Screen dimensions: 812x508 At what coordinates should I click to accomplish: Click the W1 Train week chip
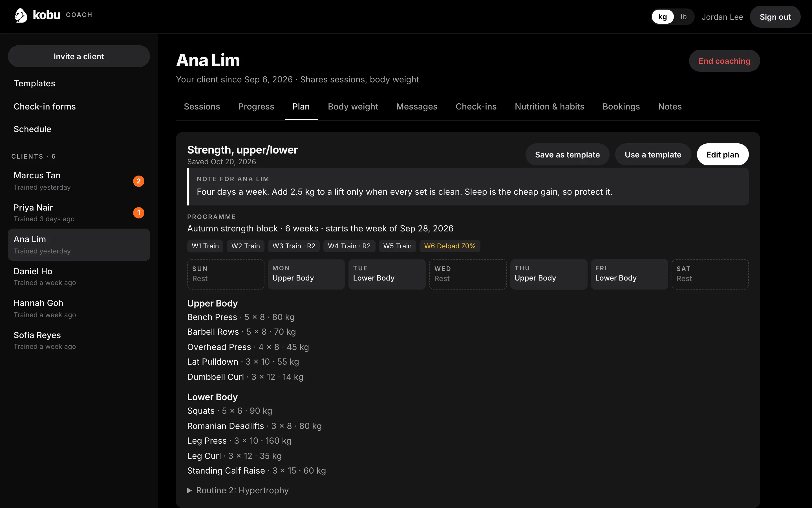[x=205, y=246]
